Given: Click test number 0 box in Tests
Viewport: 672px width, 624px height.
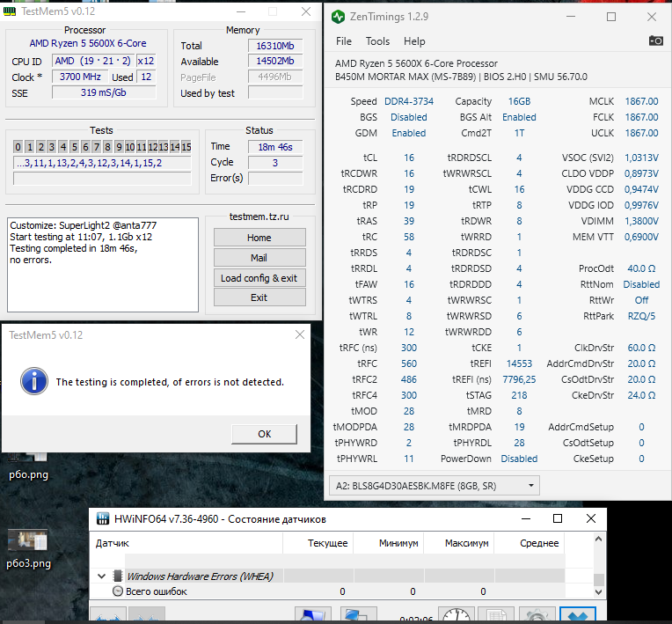Looking at the screenshot, I should (18, 147).
